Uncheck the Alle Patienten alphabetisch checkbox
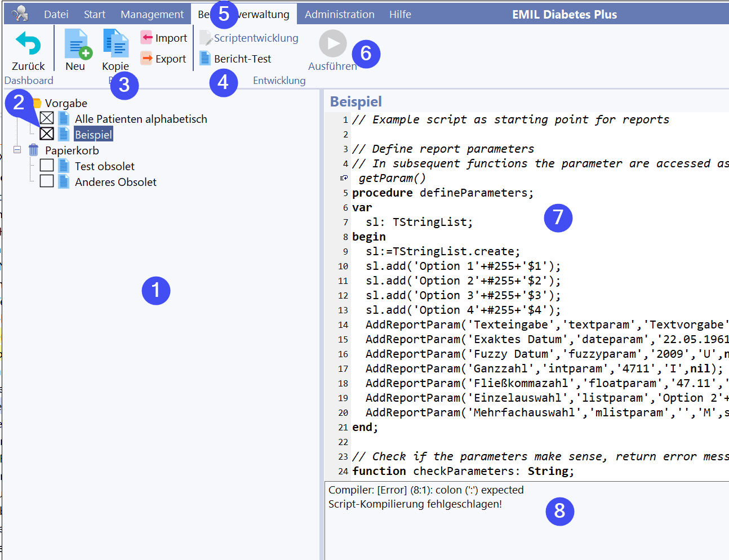Screen dimensions: 729x560 coord(47,118)
